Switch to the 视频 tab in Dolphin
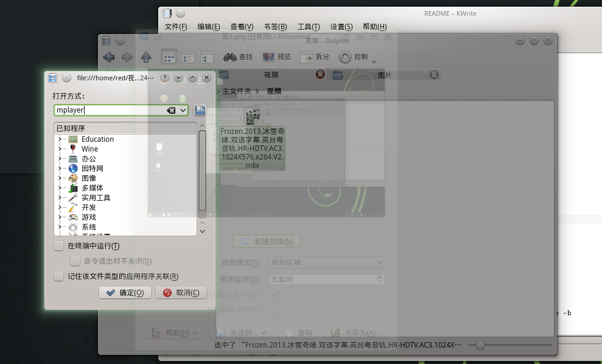The width and height of the screenshot is (602, 364). point(271,75)
